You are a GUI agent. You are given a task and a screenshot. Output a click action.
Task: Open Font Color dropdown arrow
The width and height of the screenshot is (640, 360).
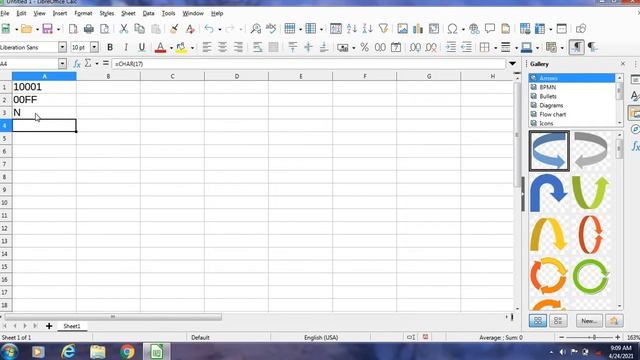(171, 48)
